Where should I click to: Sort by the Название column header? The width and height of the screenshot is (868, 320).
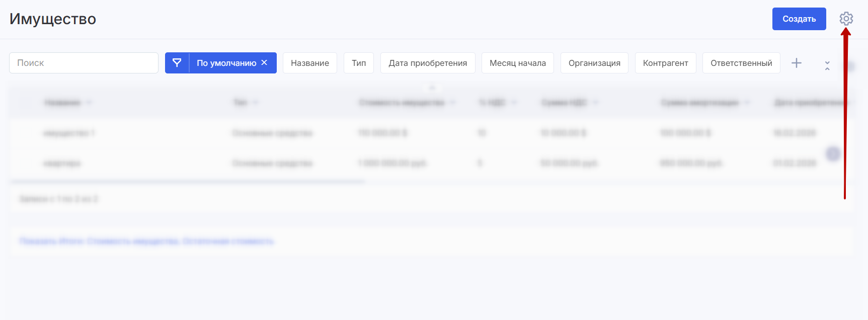click(x=62, y=103)
